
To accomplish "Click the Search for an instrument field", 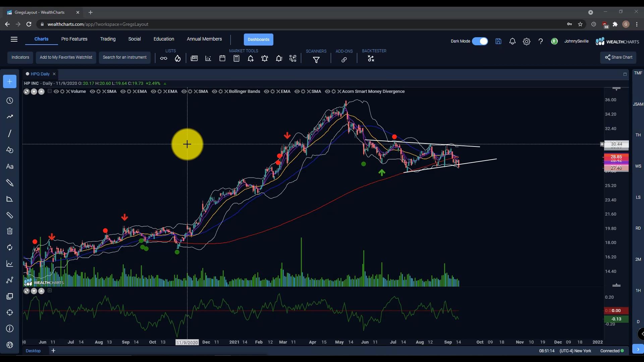I will click(x=125, y=57).
